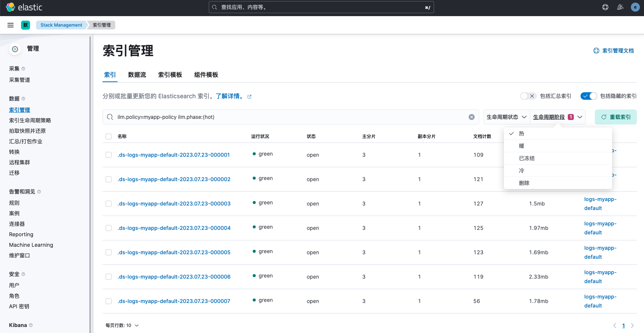The image size is (644, 333).
Task: Open Machine Learning in sidebar
Action: click(x=31, y=245)
